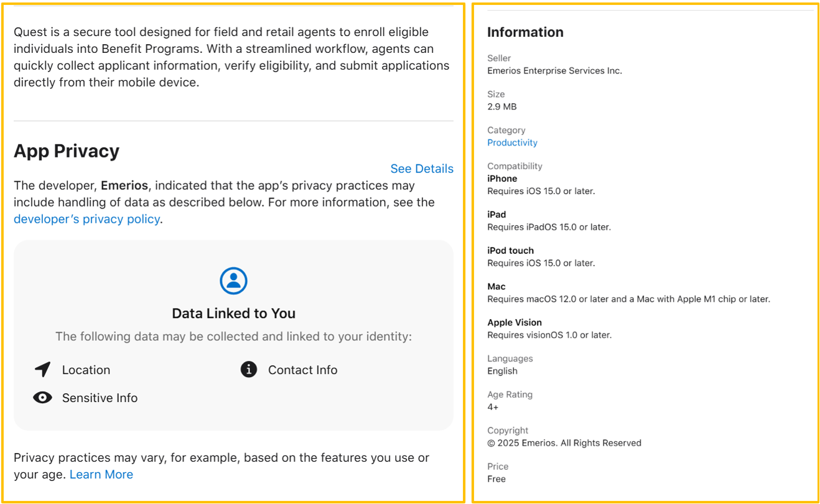Click the Age Rating field label
This screenshot has height=504, width=820.
(x=509, y=394)
